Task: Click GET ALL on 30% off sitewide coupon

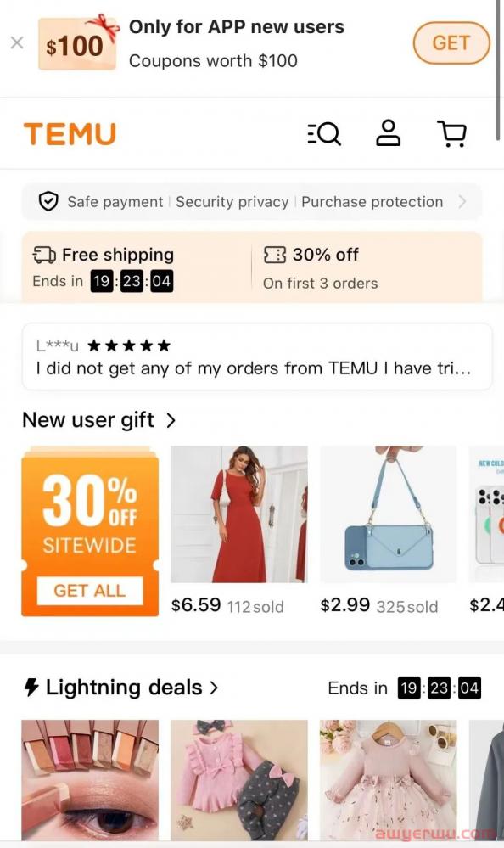Action: 90,591
